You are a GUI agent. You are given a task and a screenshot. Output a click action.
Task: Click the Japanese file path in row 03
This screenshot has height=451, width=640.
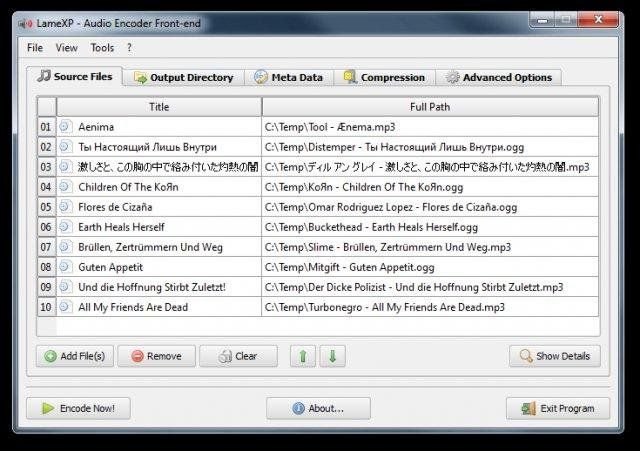[x=430, y=167]
